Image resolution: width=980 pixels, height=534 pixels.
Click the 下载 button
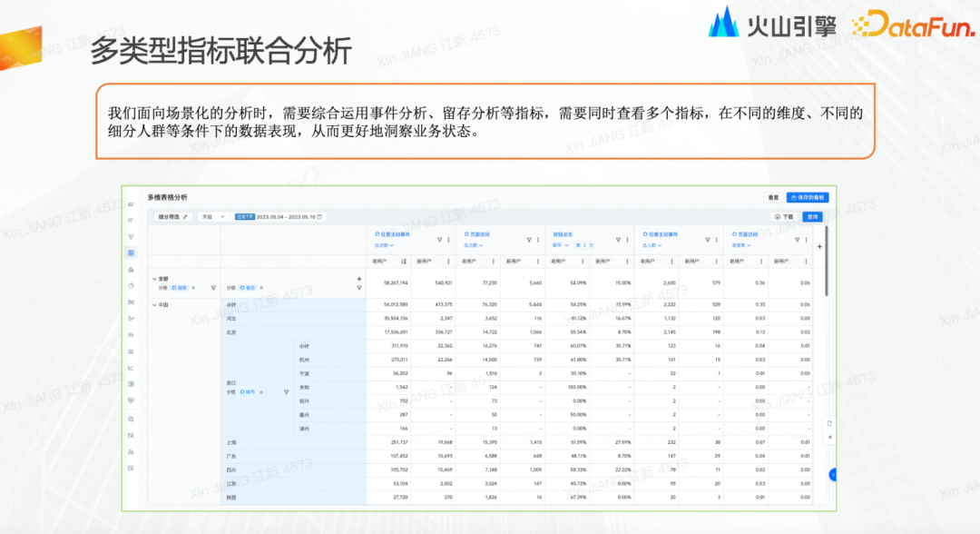point(784,217)
